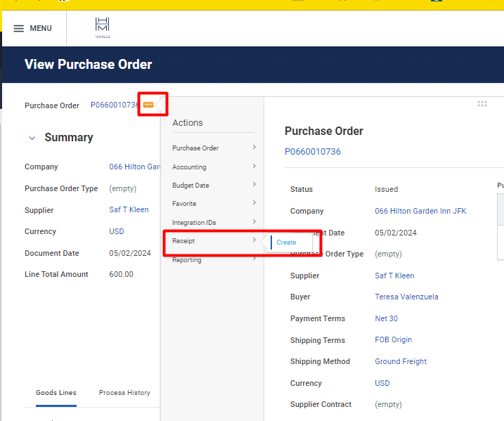This screenshot has height=421, width=504.
Task: Click MENU label in header
Action: pyautogui.click(x=41, y=28)
